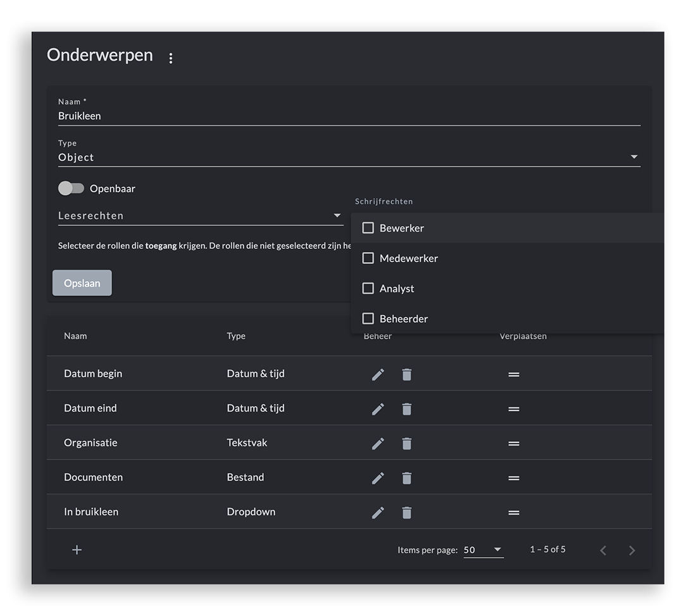Image resolution: width=696 pixels, height=616 pixels.
Task: Select the Medewerker option in list
Action: [409, 258]
